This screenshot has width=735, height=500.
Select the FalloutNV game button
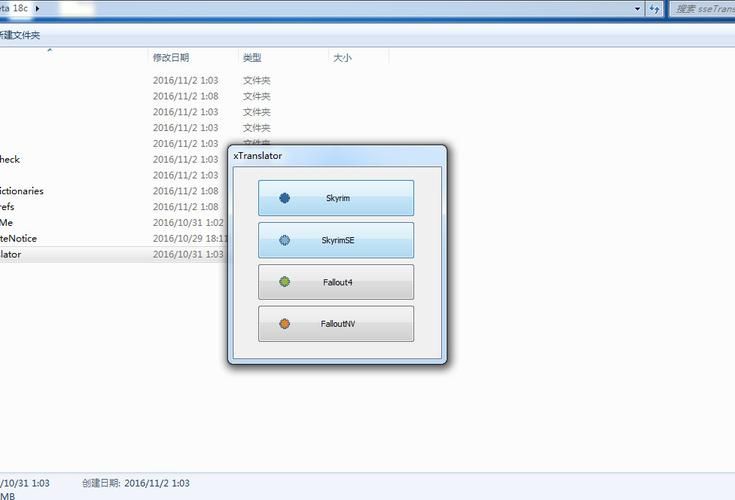pos(336,324)
